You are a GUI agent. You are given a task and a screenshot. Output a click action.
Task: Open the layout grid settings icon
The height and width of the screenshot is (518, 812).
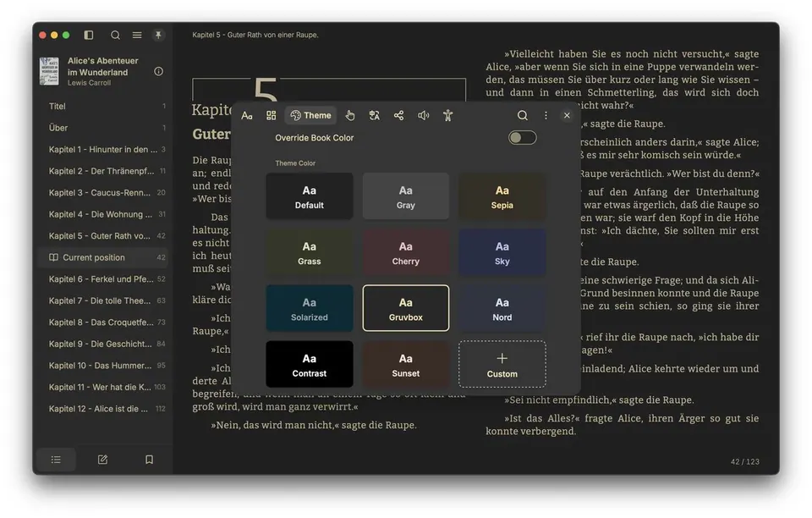coord(271,115)
